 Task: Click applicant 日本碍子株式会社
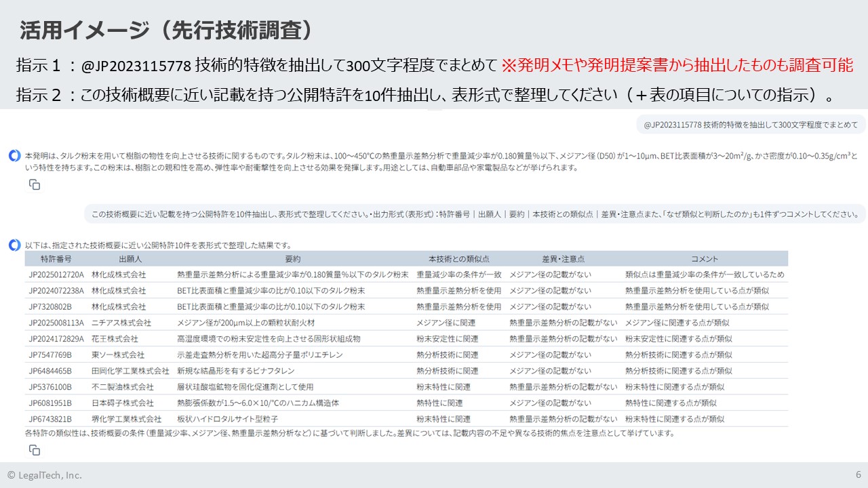(x=122, y=403)
